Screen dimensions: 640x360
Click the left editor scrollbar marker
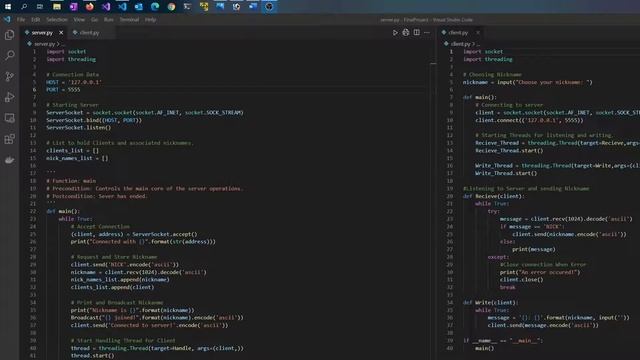[433, 64]
